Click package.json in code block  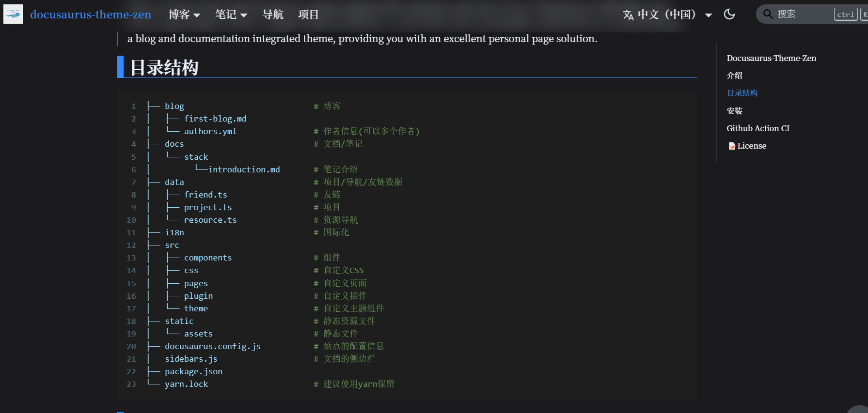click(193, 371)
